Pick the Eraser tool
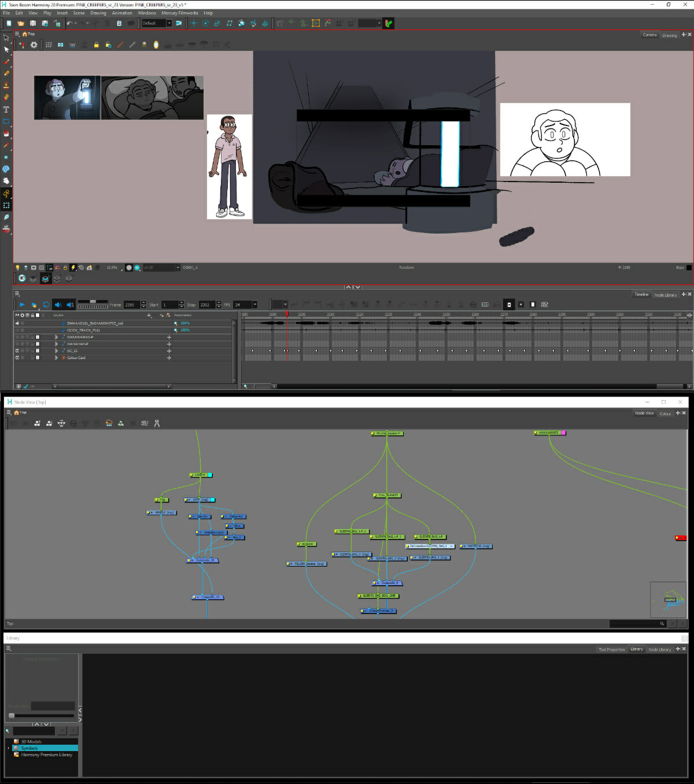The image size is (694, 784). tap(6, 97)
